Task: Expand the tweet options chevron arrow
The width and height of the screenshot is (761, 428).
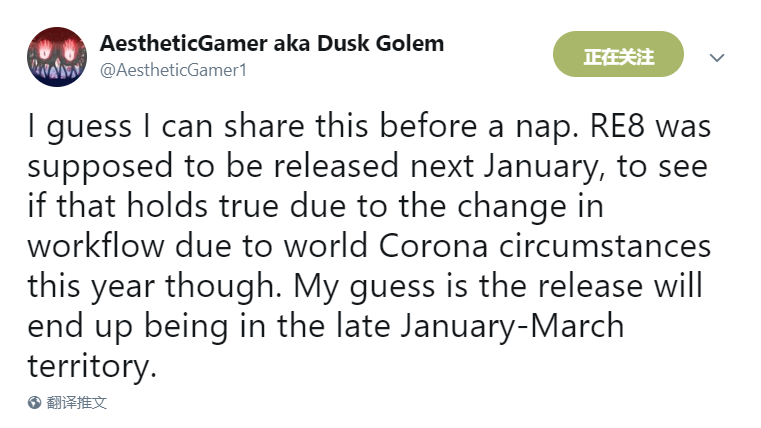Action: (x=717, y=58)
